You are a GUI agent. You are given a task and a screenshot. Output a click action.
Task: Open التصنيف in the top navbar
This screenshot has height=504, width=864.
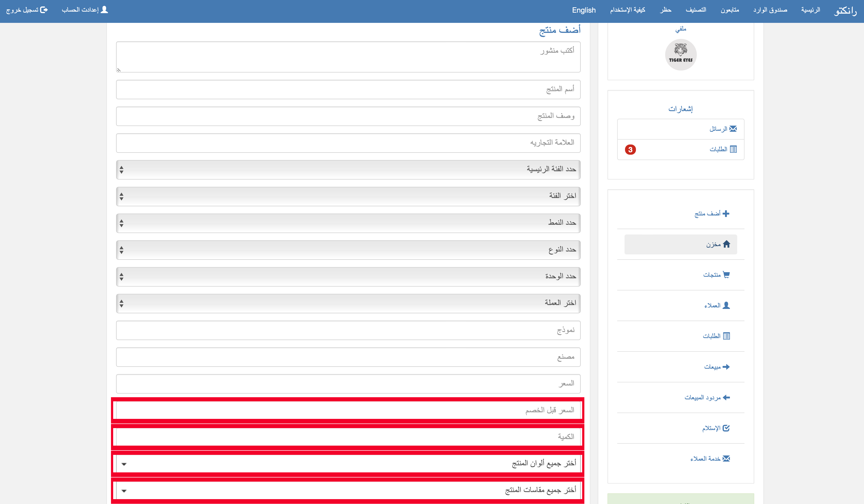(696, 10)
